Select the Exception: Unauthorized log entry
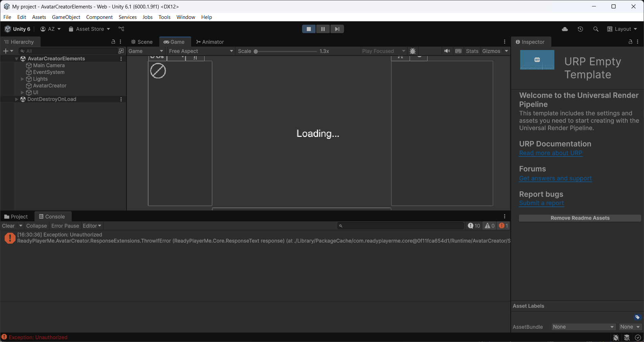The height and width of the screenshot is (342, 644). (x=255, y=238)
